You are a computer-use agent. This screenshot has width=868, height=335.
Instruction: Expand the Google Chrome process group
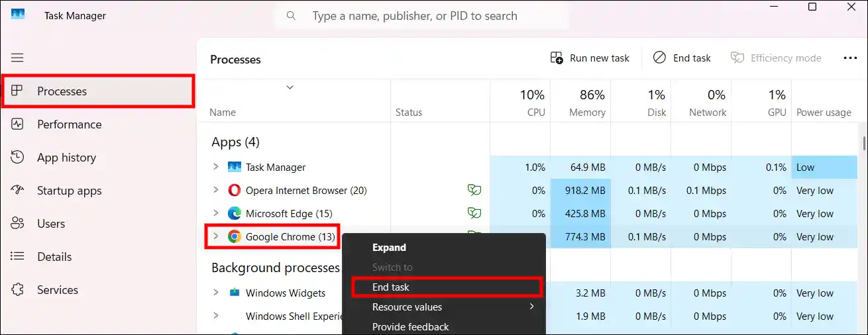click(x=215, y=236)
